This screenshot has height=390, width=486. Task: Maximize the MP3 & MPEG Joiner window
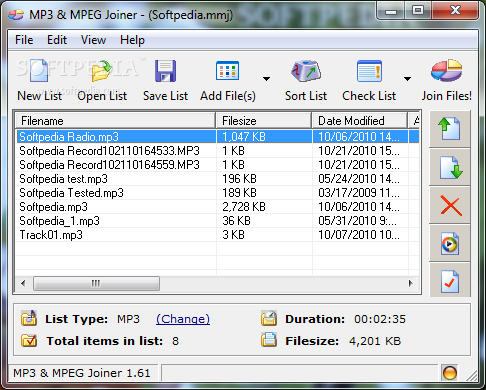pos(418,10)
